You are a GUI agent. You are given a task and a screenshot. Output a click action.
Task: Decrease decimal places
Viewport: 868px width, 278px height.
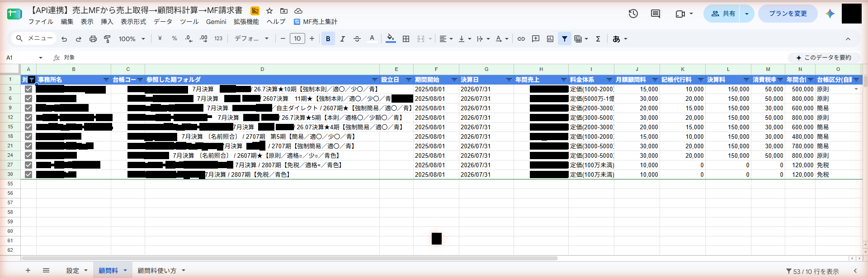189,39
